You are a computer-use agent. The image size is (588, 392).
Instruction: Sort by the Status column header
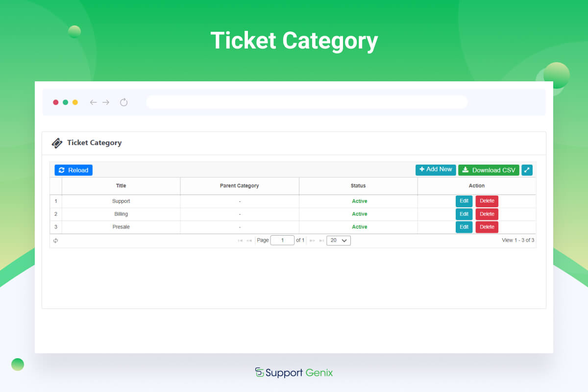tap(358, 186)
